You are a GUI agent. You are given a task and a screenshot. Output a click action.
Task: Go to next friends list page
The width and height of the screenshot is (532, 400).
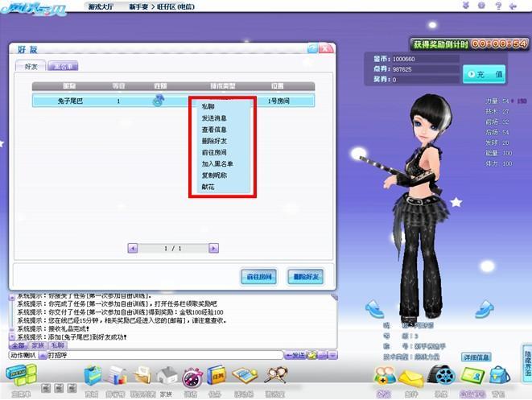point(213,249)
